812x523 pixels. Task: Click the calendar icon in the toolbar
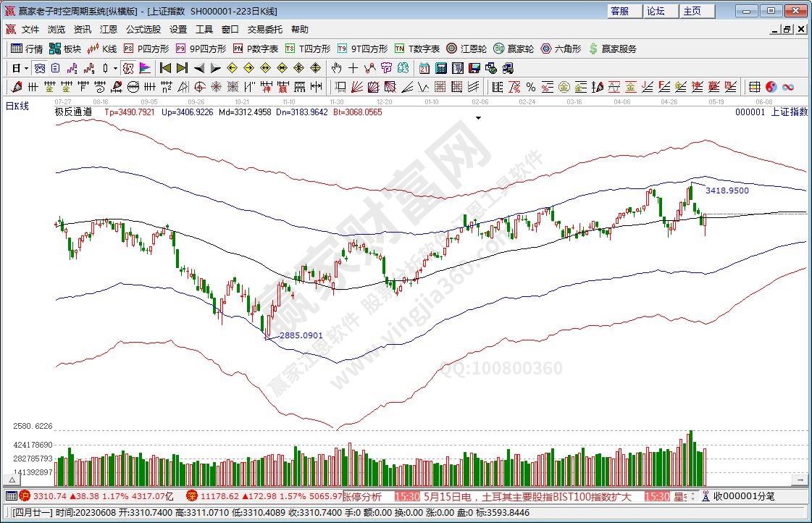point(422,68)
